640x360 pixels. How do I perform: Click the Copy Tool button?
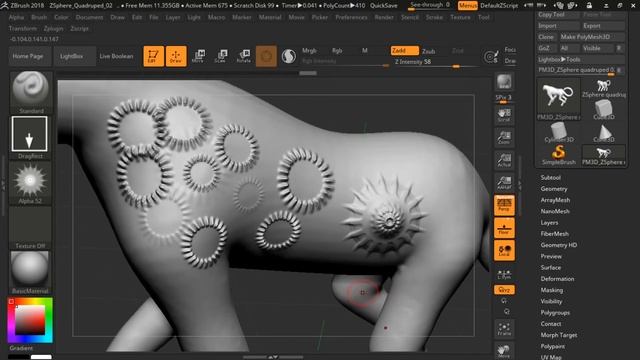coord(558,14)
